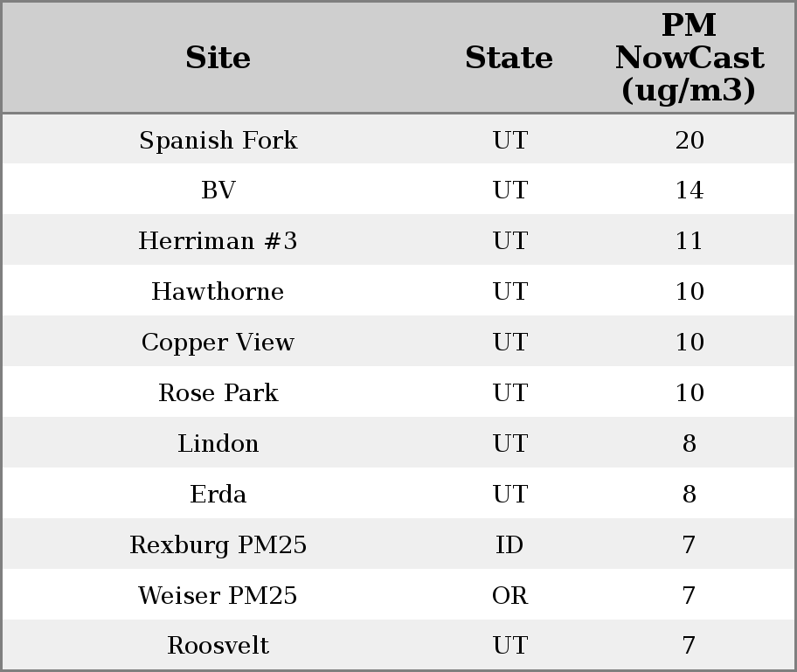The image size is (797, 672).
Task: Select the Erda site cell
Action: 218,495
